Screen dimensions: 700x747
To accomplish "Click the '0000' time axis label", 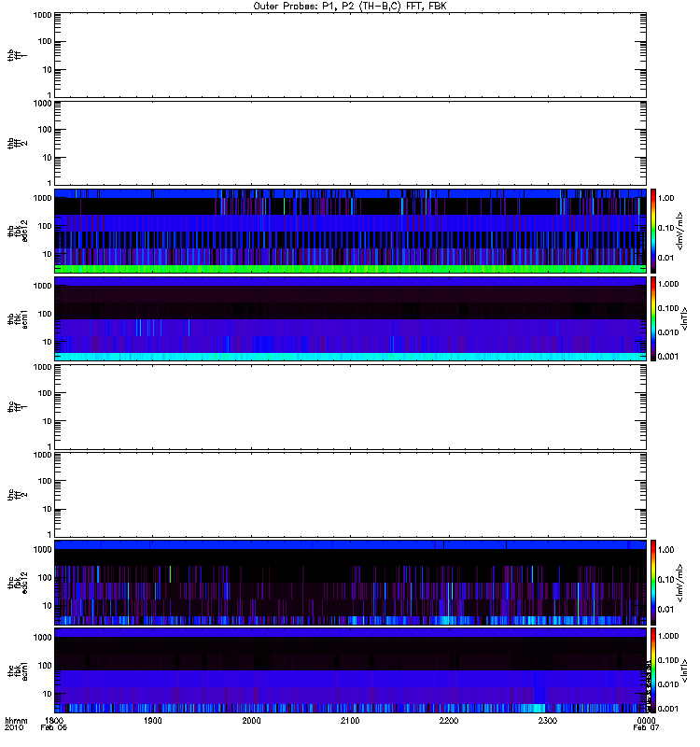I will (x=646, y=720).
